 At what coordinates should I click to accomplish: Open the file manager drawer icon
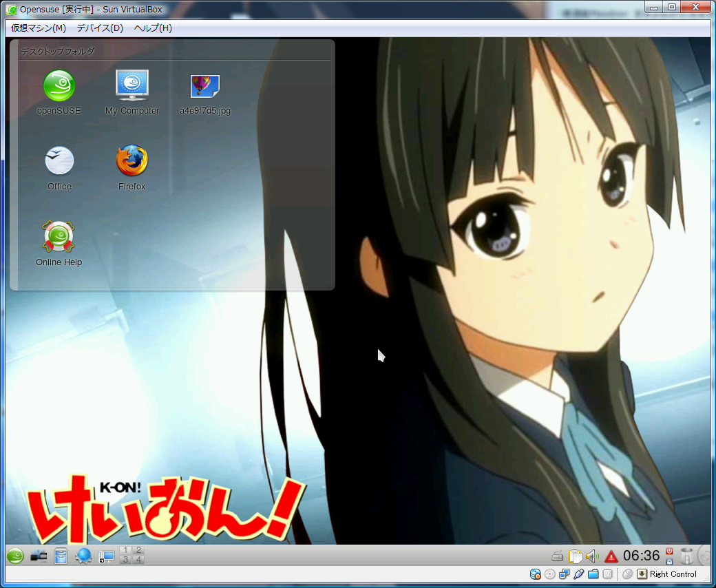point(61,556)
